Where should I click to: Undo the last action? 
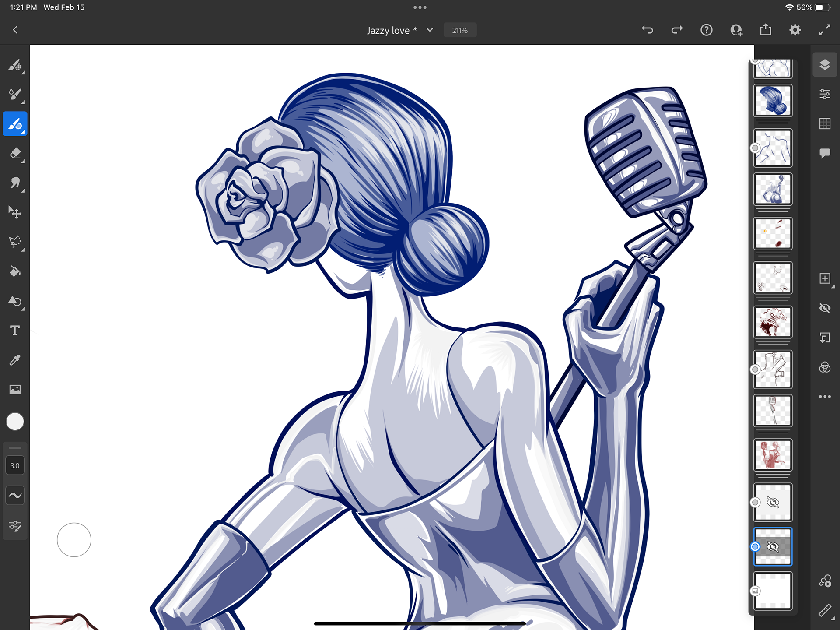(647, 30)
